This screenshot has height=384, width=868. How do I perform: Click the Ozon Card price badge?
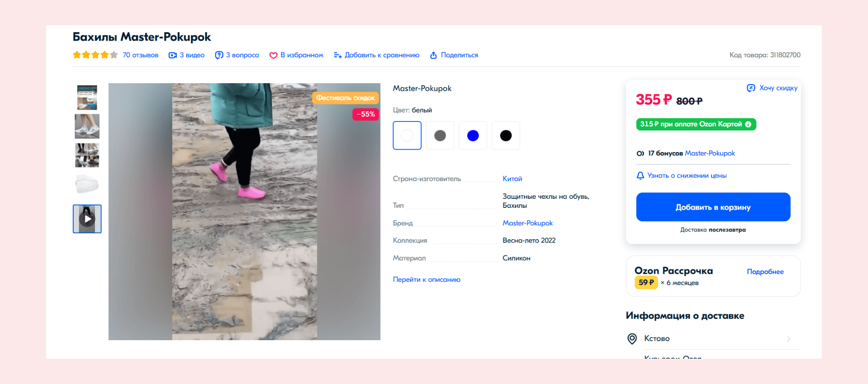tap(696, 124)
